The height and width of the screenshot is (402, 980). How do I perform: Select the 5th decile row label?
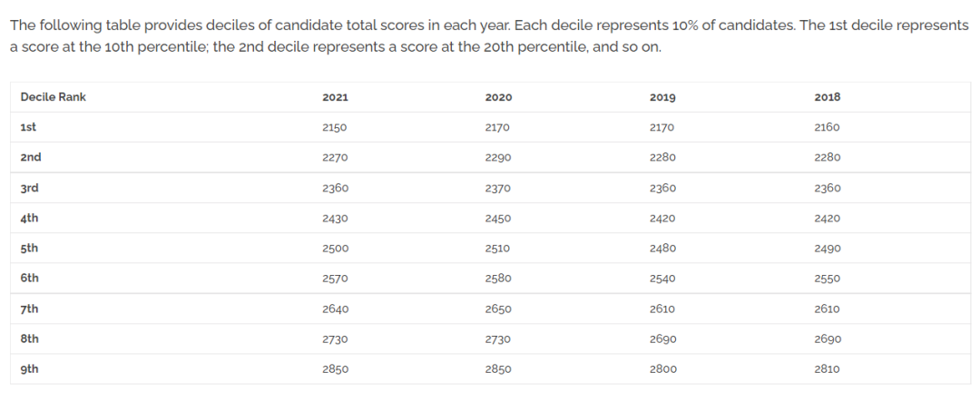click(29, 249)
